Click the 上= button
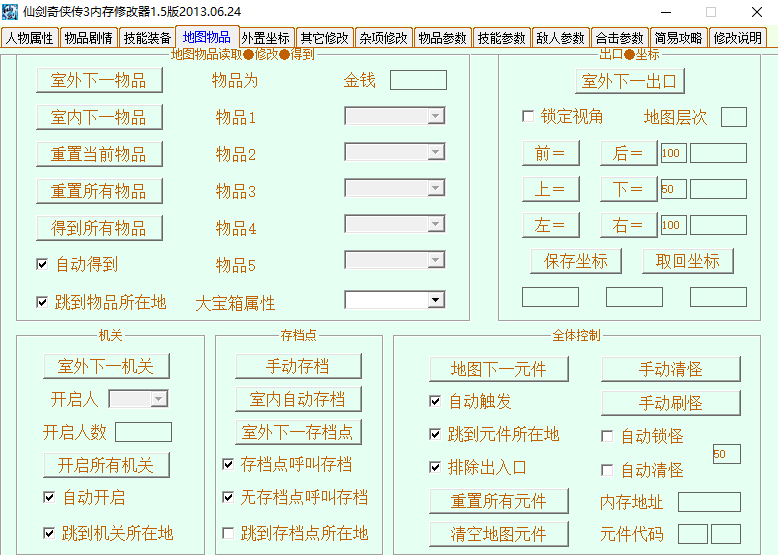This screenshot has width=778, height=555. pos(551,189)
